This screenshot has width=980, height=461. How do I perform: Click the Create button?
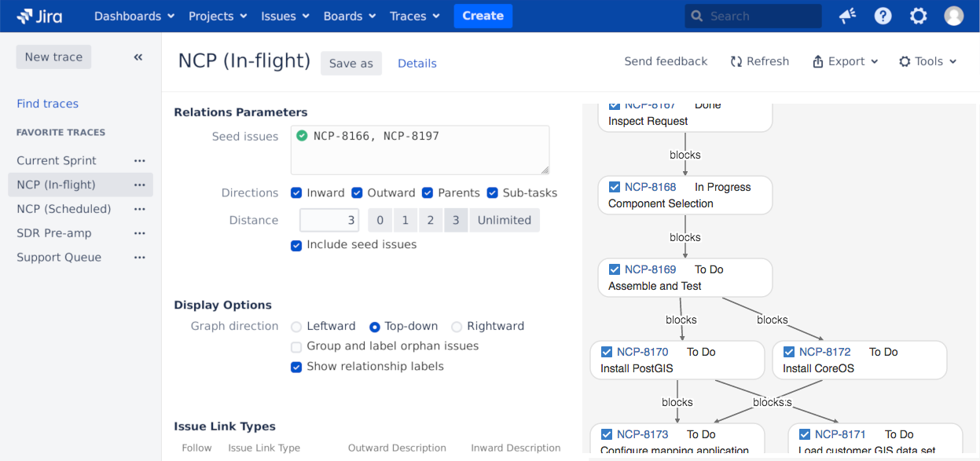click(483, 16)
